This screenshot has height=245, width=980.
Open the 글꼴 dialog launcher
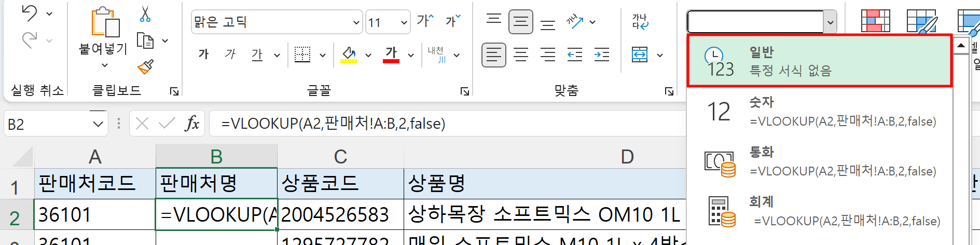click(x=465, y=91)
